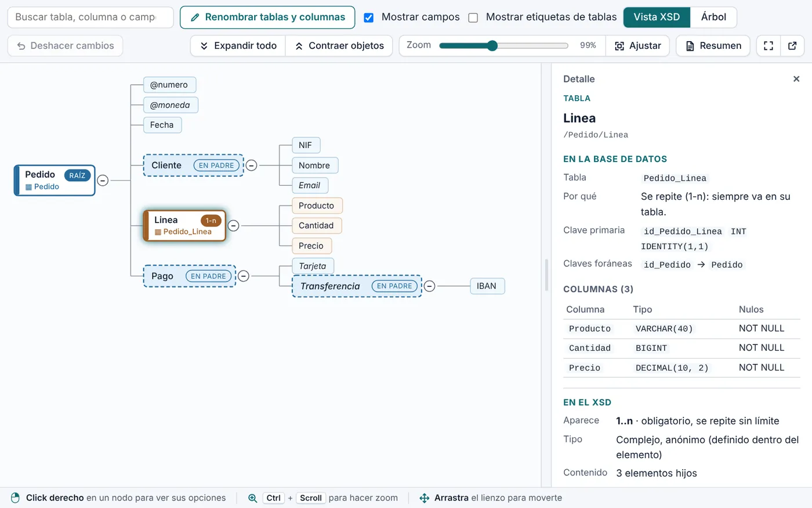Expand all nodes with Expandir todo
The height and width of the screenshot is (508, 812).
pos(238,46)
